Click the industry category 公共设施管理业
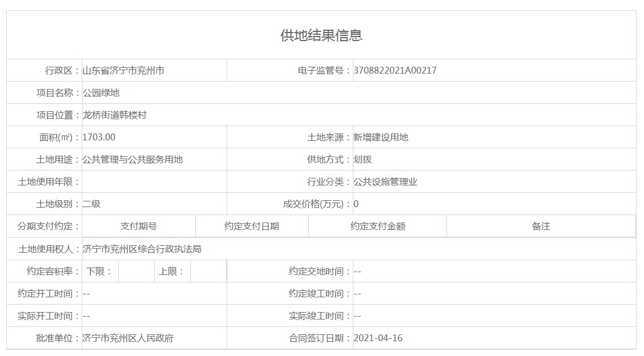This screenshot has width=644, height=356. click(x=385, y=182)
